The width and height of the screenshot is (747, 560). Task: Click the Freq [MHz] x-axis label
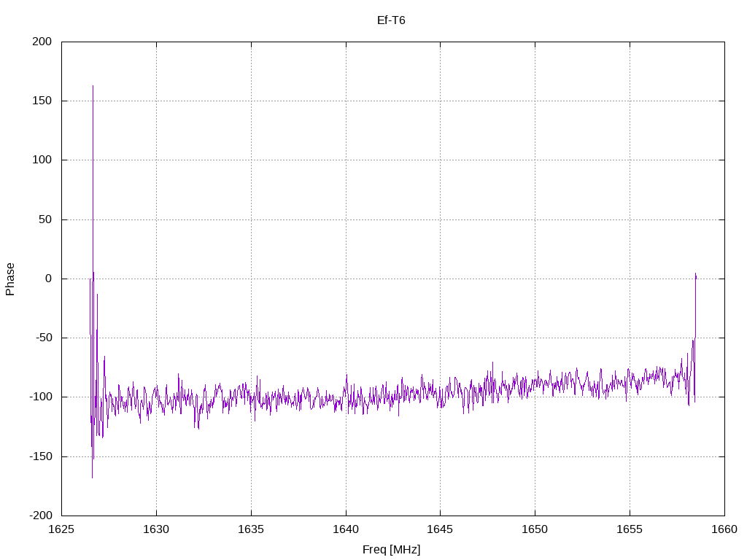coord(391,549)
